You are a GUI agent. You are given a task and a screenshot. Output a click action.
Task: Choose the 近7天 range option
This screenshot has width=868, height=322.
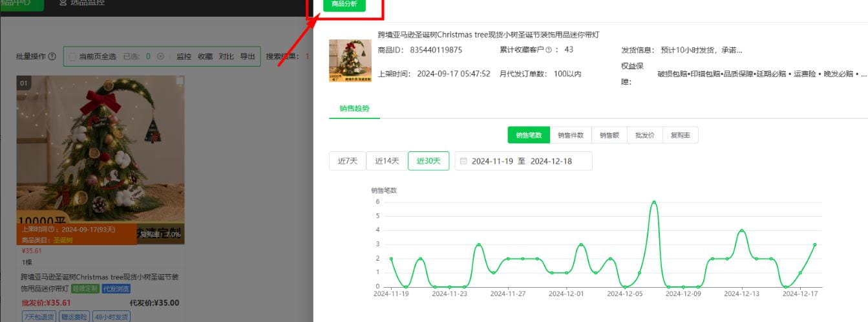[x=348, y=161]
